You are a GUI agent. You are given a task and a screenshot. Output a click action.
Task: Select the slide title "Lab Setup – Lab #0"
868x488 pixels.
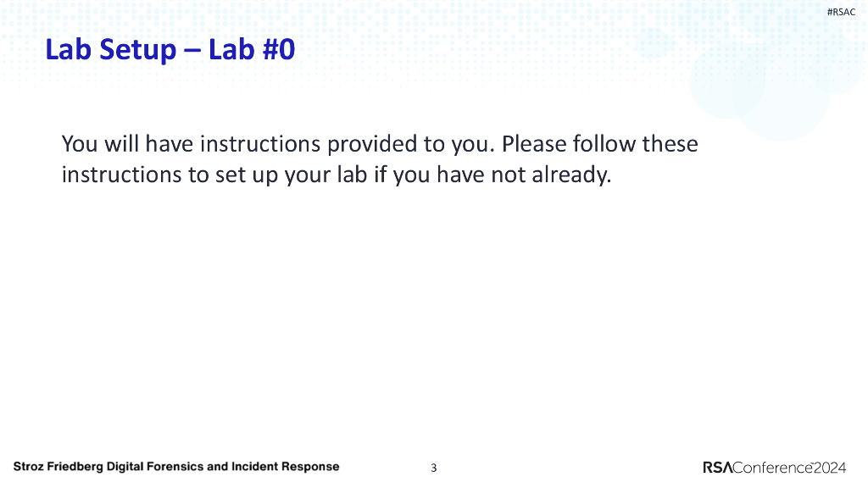click(170, 49)
